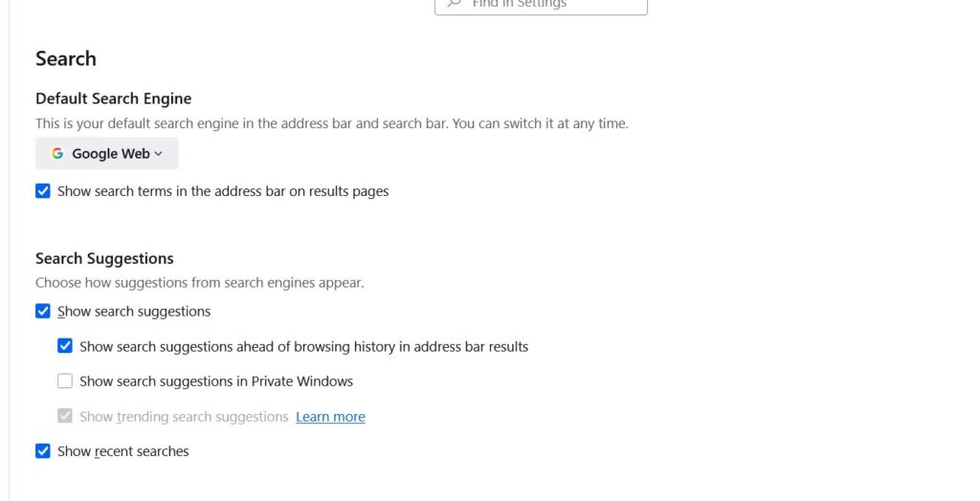Toggle the Show search suggestions checkbox
Image resolution: width=980 pixels, height=501 pixels.
tap(43, 311)
